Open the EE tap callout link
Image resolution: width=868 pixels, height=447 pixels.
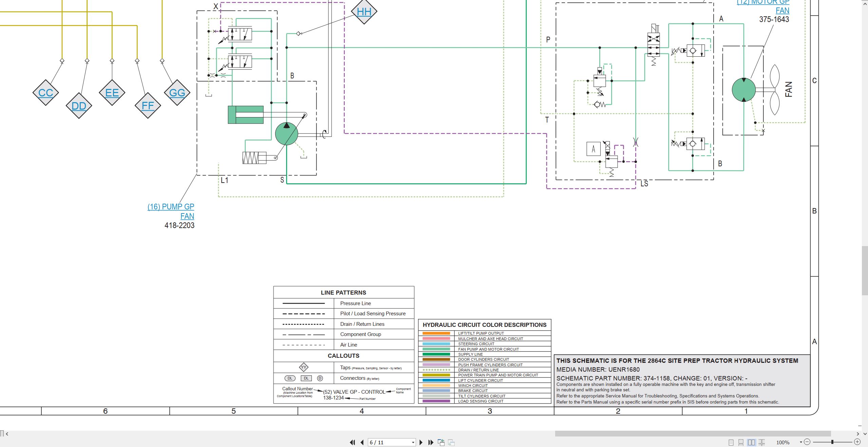pos(112,93)
